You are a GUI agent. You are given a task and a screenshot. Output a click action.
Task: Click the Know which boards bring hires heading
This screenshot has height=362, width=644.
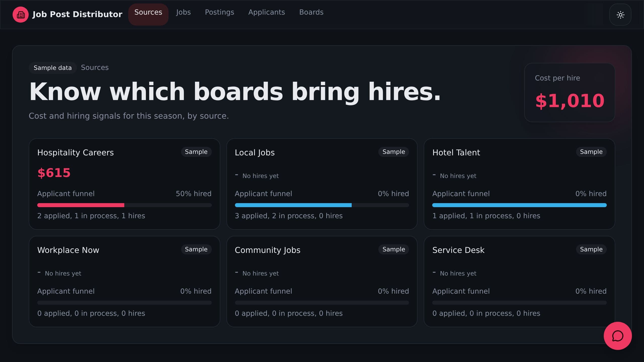point(235,92)
